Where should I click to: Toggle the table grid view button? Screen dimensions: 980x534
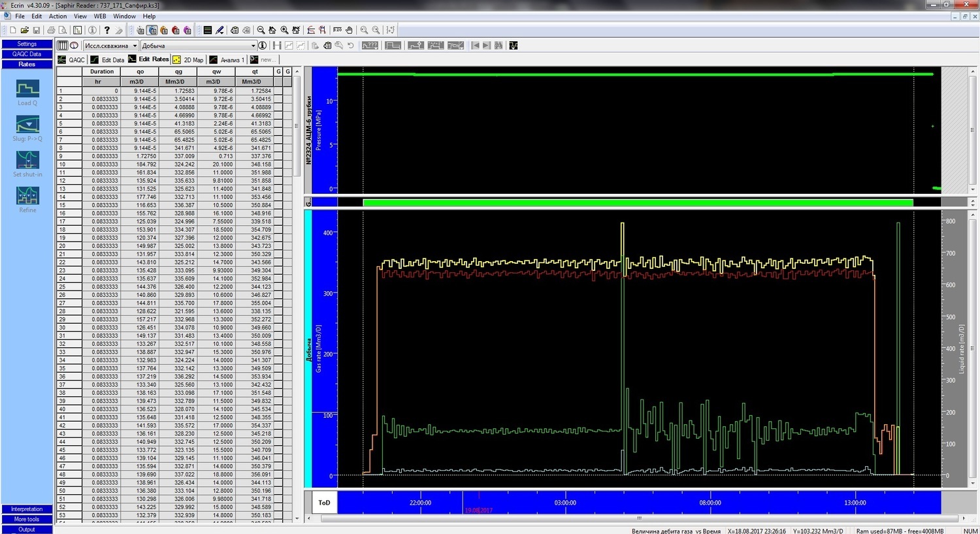click(x=62, y=46)
